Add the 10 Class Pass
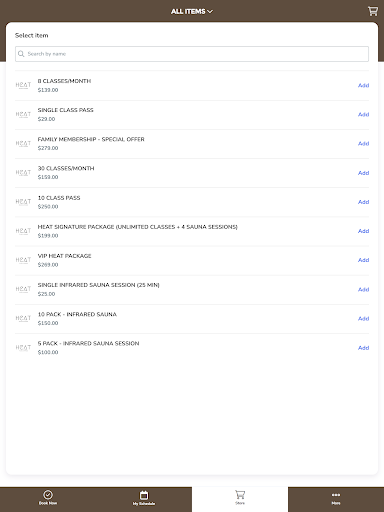This screenshot has height=512, width=384. pyautogui.click(x=363, y=202)
